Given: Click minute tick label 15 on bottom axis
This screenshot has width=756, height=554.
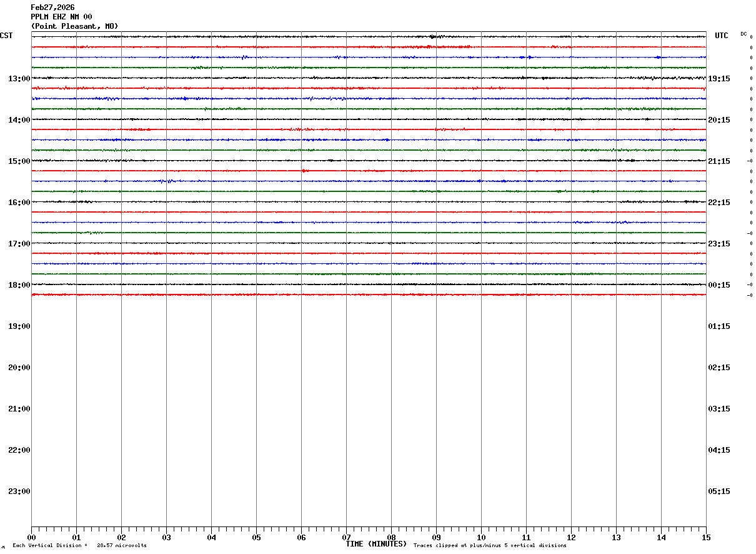Looking at the screenshot, I should 706,537.
